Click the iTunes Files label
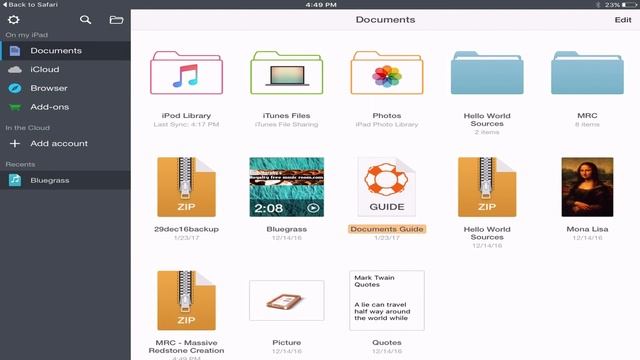The image size is (640, 360). tap(287, 116)
